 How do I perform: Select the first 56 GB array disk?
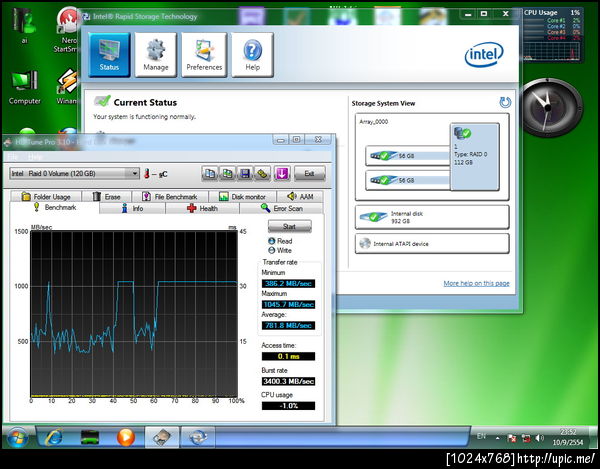click(408, 156)
